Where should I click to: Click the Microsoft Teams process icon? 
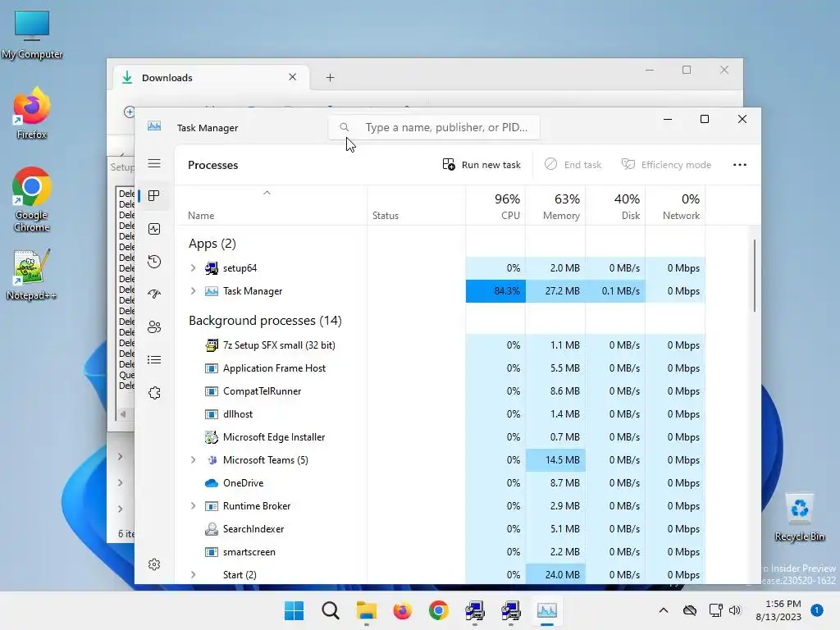(x=212, y=460)
